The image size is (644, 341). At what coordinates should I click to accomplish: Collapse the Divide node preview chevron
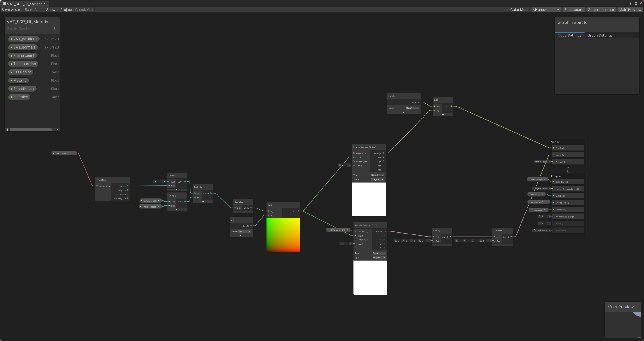(x=177, y=190)
